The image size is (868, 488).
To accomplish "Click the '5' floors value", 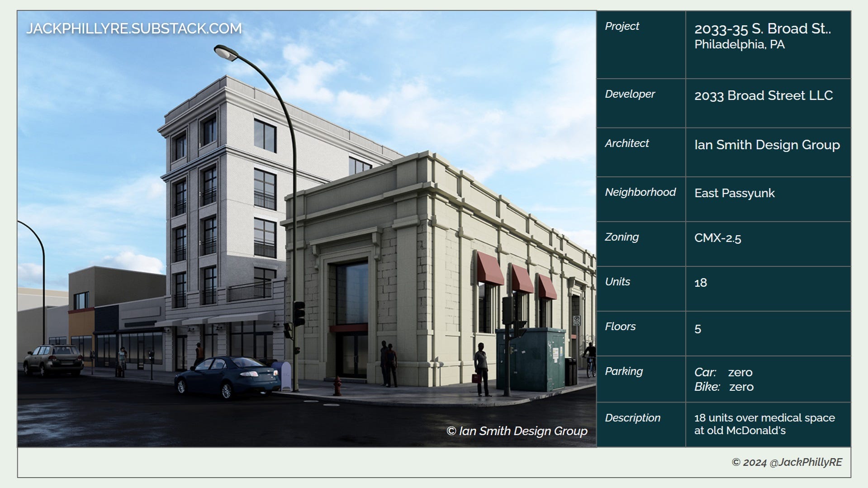I will point(698,329).
